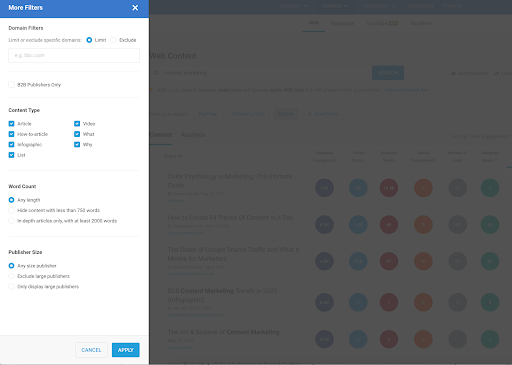Switch to the Analysis tab
This screenshot has height=365, width=512.
point(193,135)
